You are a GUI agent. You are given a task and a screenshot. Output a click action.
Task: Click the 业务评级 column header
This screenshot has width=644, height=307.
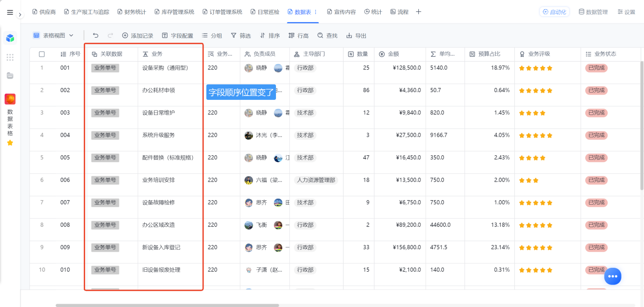click(x=547, y=54)
